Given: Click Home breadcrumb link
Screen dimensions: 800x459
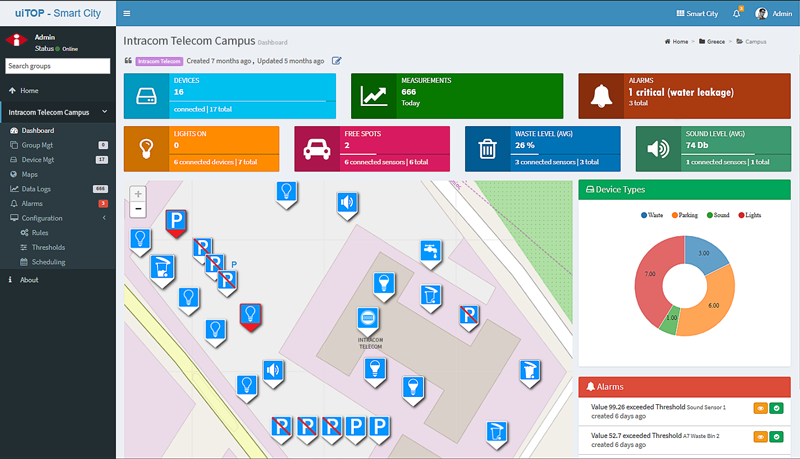Looking at the screenshot, I should (x=676, y=42).
